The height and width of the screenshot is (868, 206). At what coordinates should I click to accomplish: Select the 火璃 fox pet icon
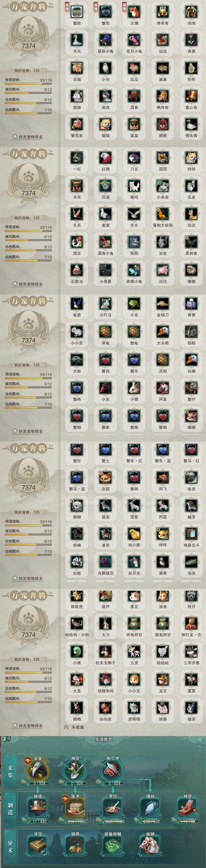(134, 12)
